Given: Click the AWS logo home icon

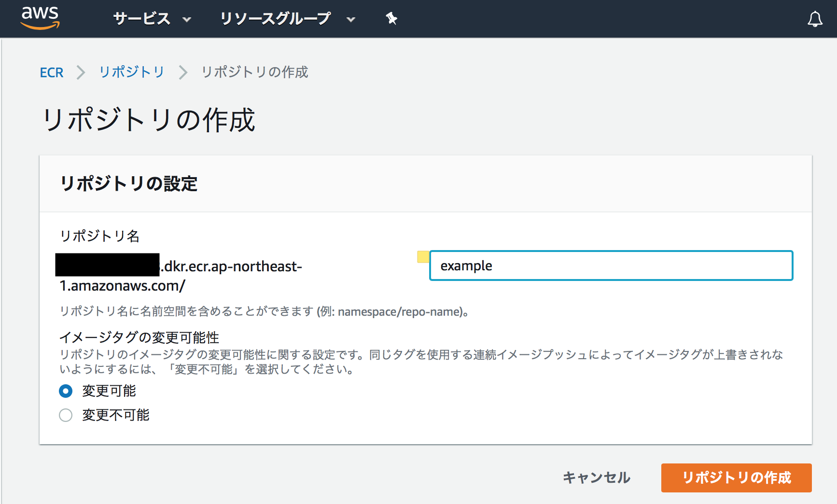Looking at the screenshot, I should pos(40,18).
